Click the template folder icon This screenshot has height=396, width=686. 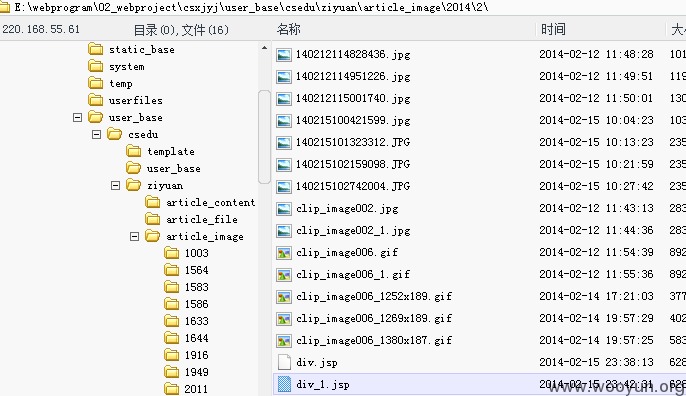(x=133, y=151)
